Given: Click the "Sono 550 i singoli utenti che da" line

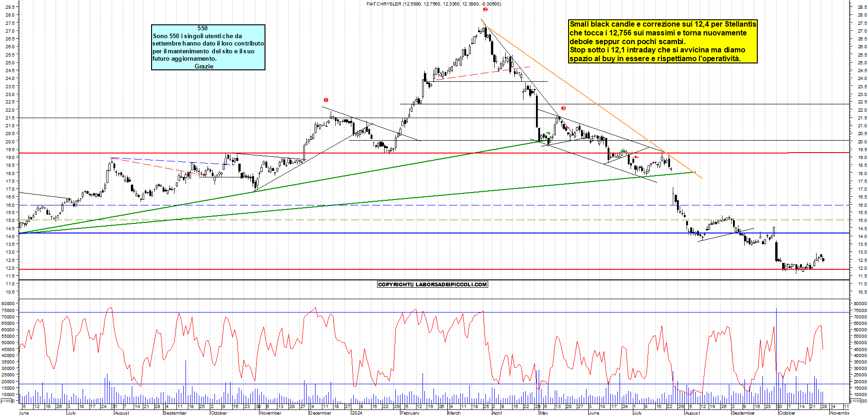Looking at the screenshot, I should [197, 36].
